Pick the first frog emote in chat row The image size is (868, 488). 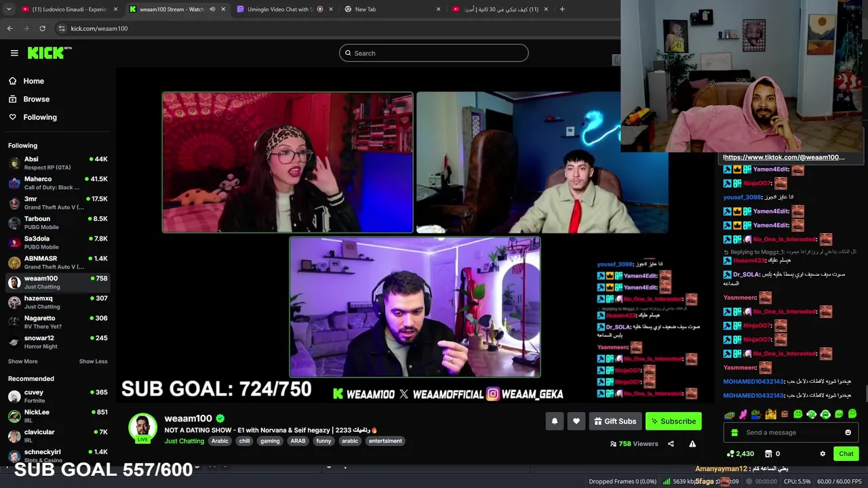(729, 414)
